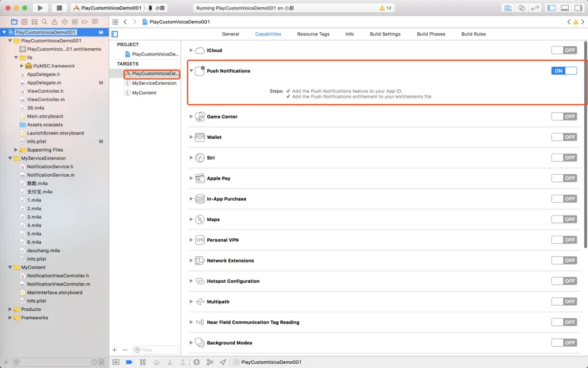Select the 小甜 run destination device
The image size is (588, 368).
click(x=156, y=8)
